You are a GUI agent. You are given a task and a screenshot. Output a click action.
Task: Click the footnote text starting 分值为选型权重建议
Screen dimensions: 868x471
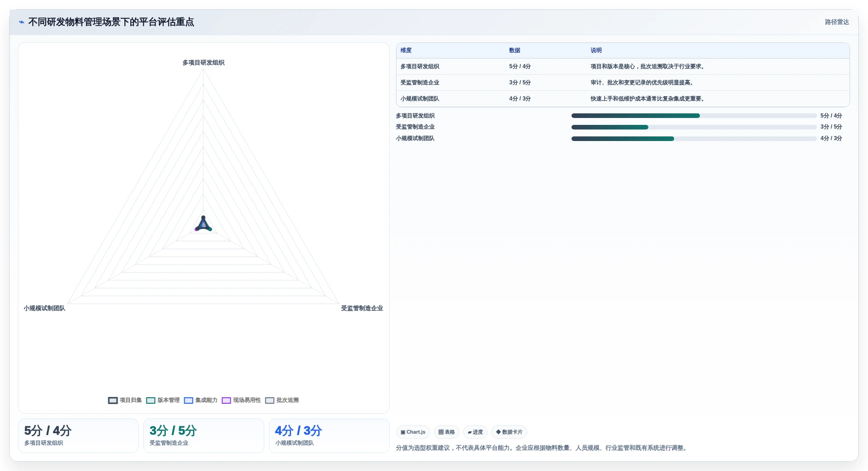[542, 448]
